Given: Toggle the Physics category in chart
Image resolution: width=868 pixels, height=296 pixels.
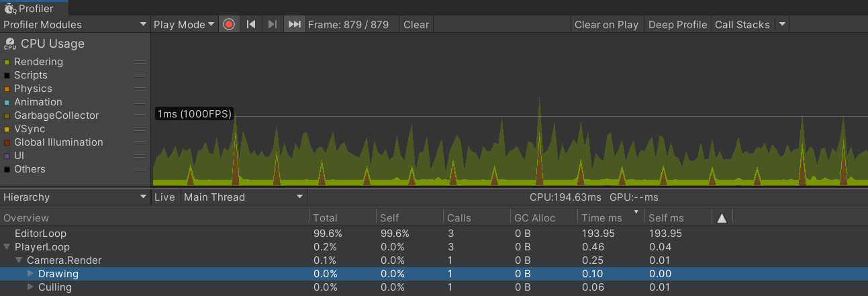Looking at the screenshot, I should tap(7, 89).
